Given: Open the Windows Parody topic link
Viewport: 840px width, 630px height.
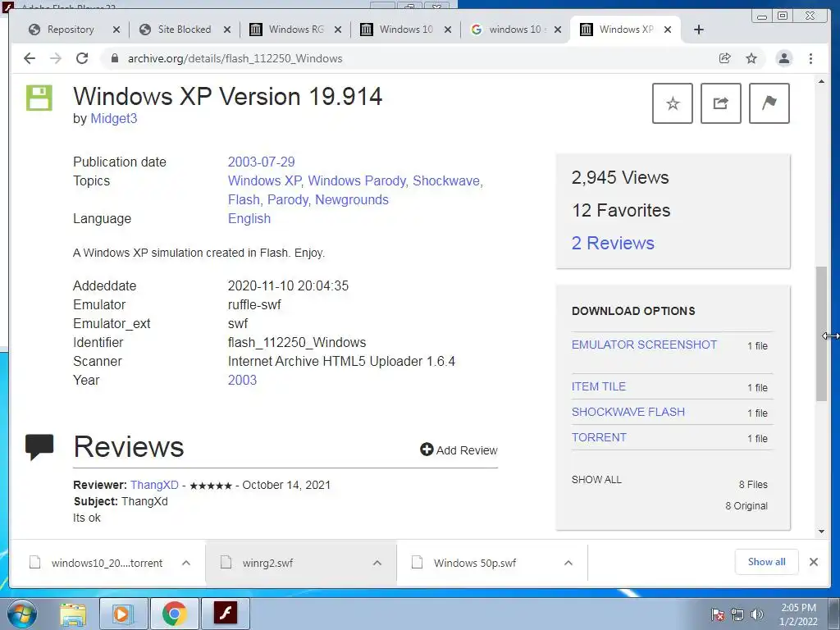Looking at the screenshot, I should click(x=357, y=180).
